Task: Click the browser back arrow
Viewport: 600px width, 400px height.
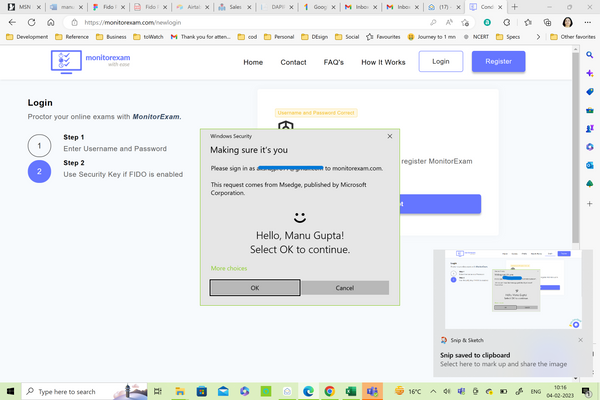Action: coord(11,21)
